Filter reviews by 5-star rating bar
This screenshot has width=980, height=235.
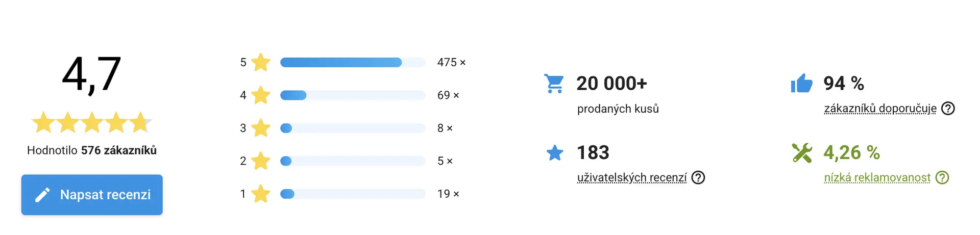[352, 63]
